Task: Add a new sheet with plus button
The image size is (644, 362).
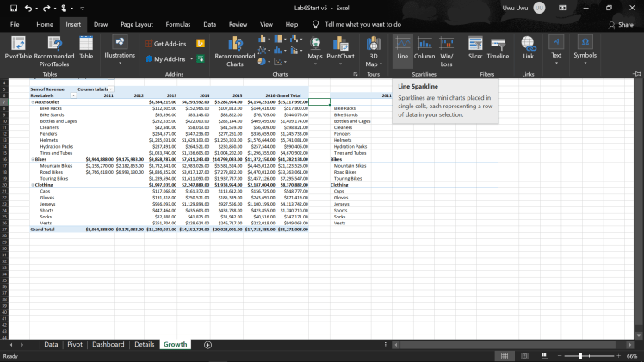Action: 207,344
